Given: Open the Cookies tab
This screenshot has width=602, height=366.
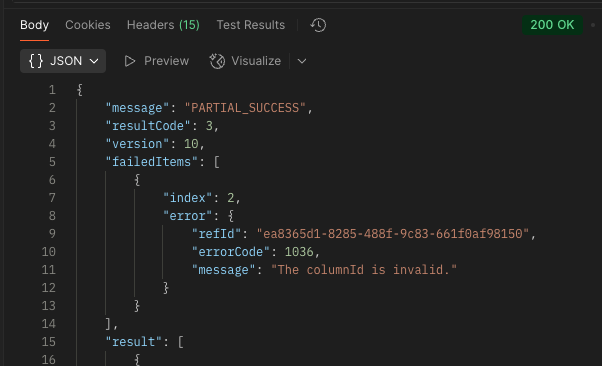Looking at the screenshot, I should pyautogui.click(x=88, y=25).
